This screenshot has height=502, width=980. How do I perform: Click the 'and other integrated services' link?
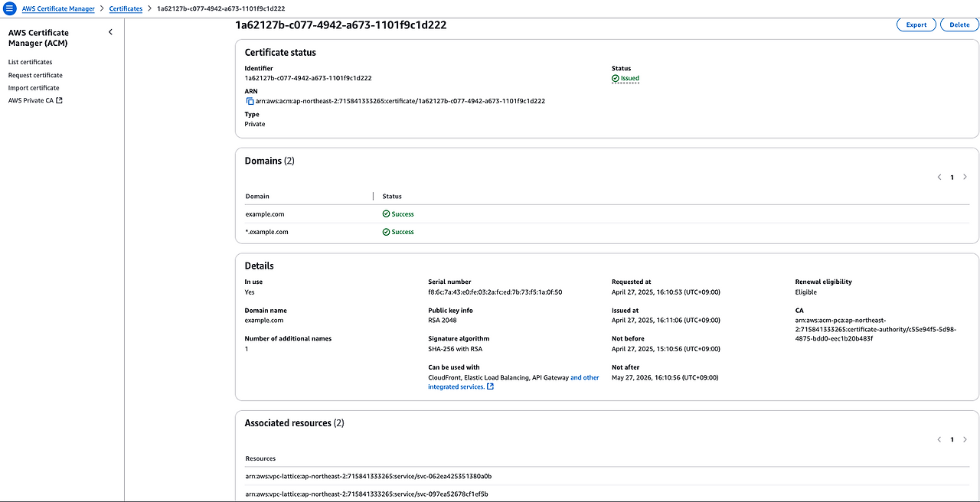pyautogui.click(x=514, y=382)
